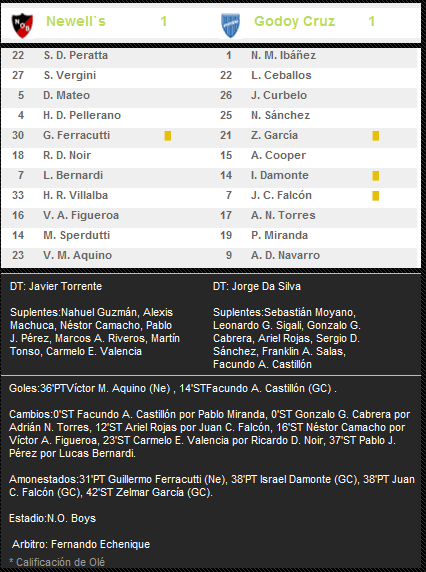The image size is (426, 572).
Task: Click yellow card icon beside Z. García
Action: pyautogui.click(x=376, y=136)
